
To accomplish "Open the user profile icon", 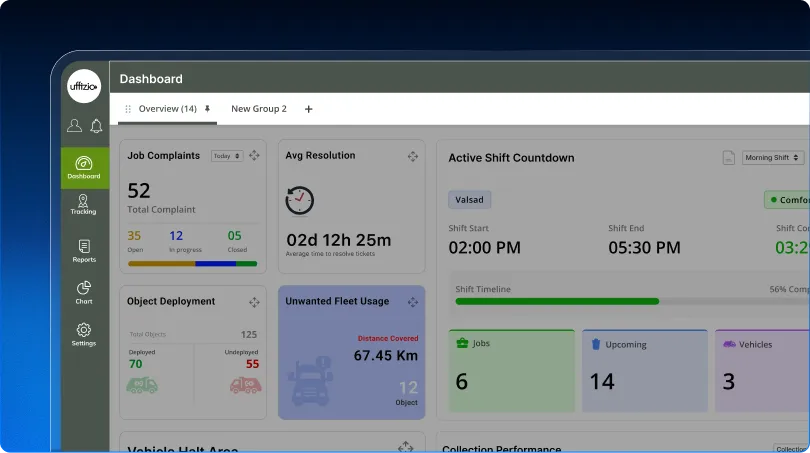I will (74, 126).
